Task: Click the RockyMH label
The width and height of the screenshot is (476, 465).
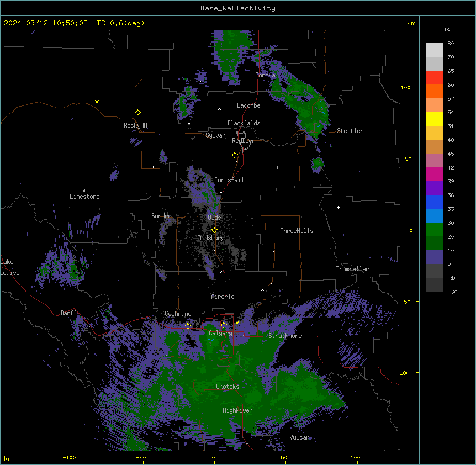Action: point(135,125)
